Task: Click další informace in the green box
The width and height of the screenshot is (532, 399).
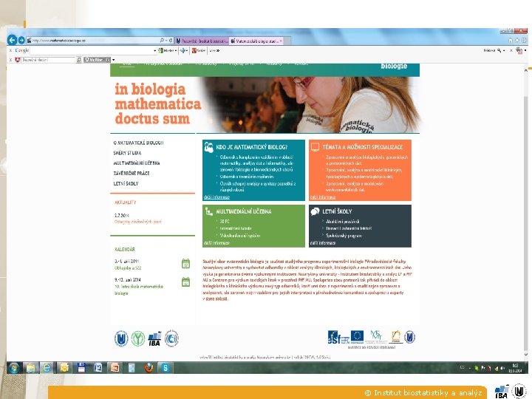Action: point(216,243)
